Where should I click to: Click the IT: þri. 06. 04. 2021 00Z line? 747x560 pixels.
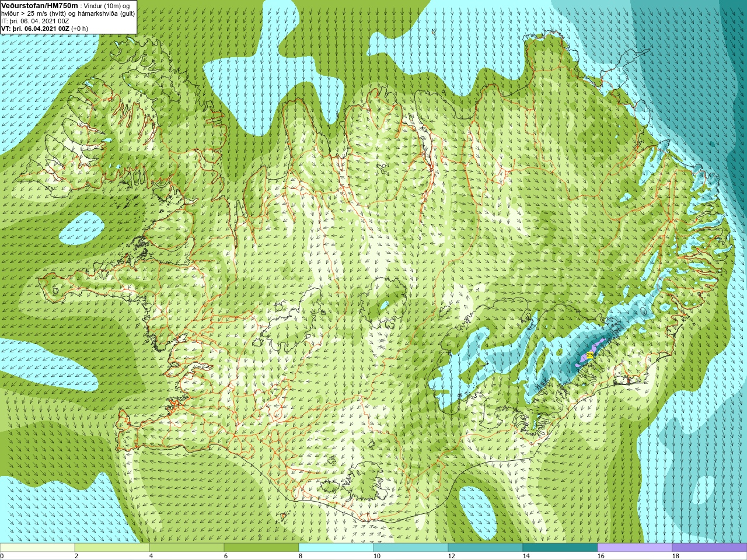tap(36, 21)
